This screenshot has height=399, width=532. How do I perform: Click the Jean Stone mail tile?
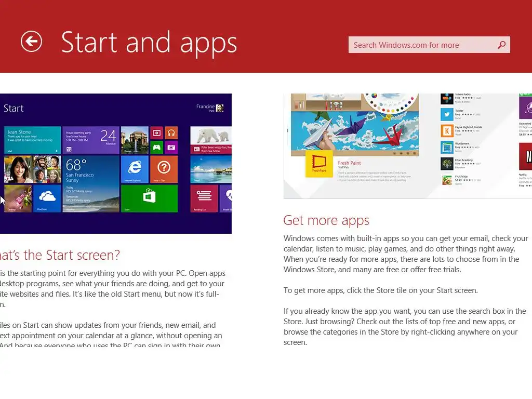point(33,140)
